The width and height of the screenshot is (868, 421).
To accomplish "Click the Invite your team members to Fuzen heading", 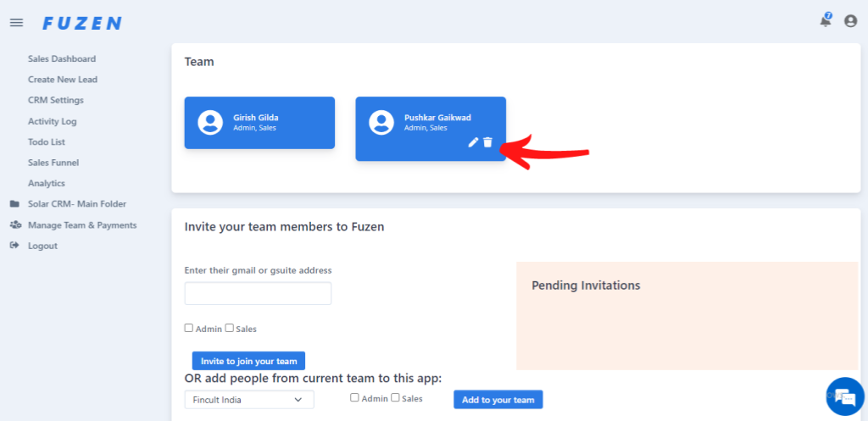I will (284, 226).
